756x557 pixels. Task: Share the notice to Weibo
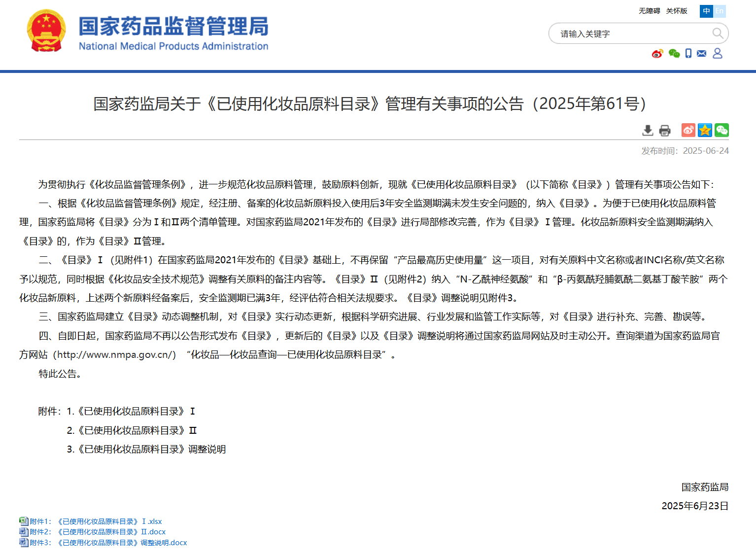(x=688, y=130)
